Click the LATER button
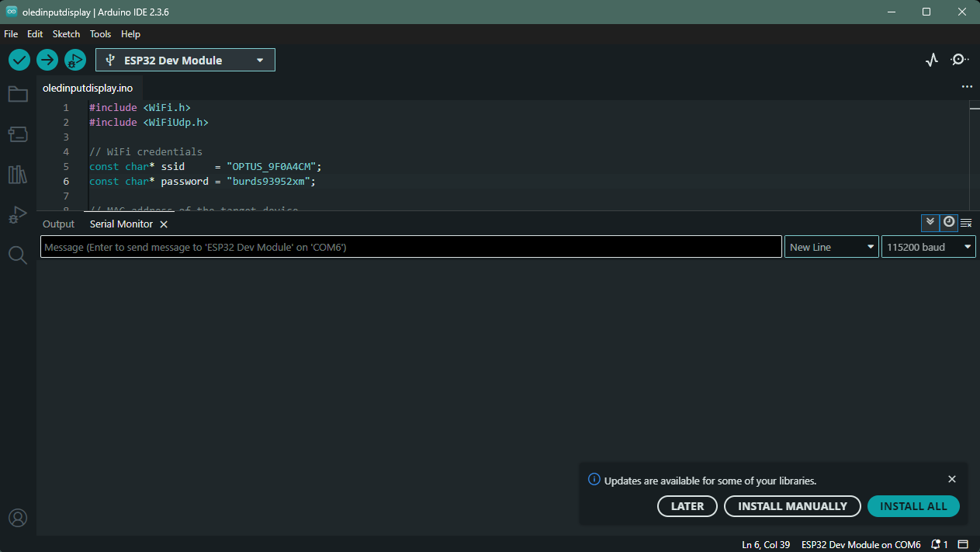 point(687,506)
